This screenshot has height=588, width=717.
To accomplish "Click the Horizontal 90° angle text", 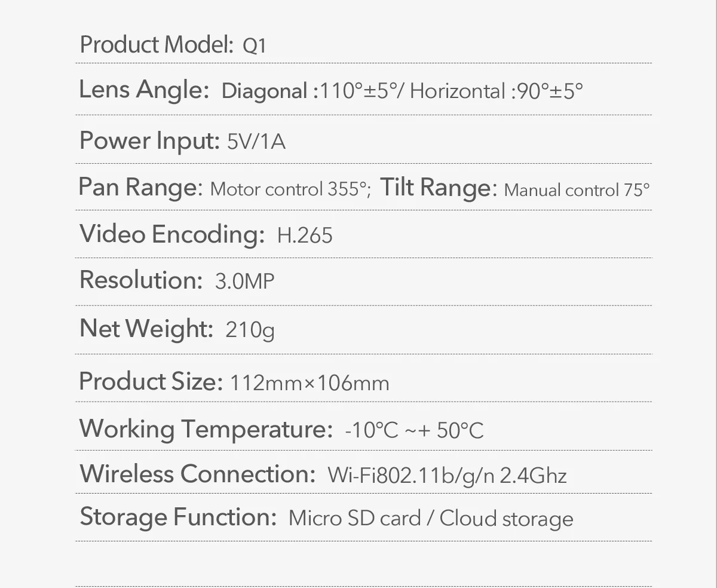I will click(496, 91).
